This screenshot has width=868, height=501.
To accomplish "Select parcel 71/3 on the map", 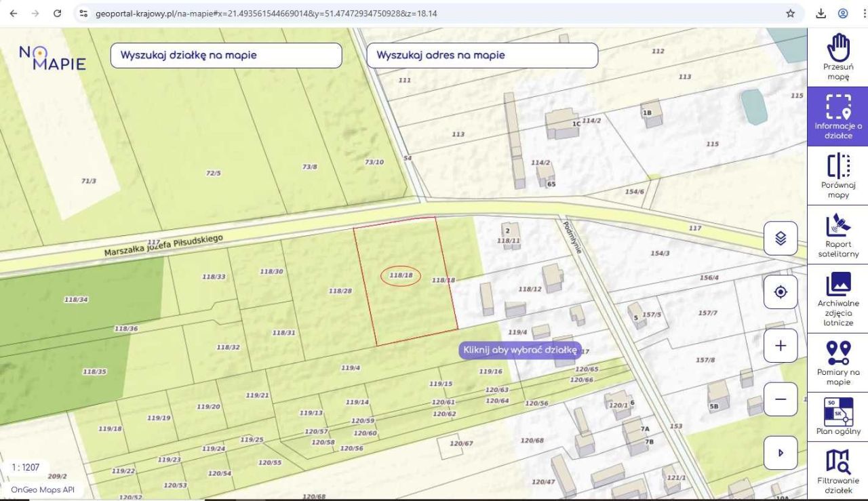I will 89,181.
